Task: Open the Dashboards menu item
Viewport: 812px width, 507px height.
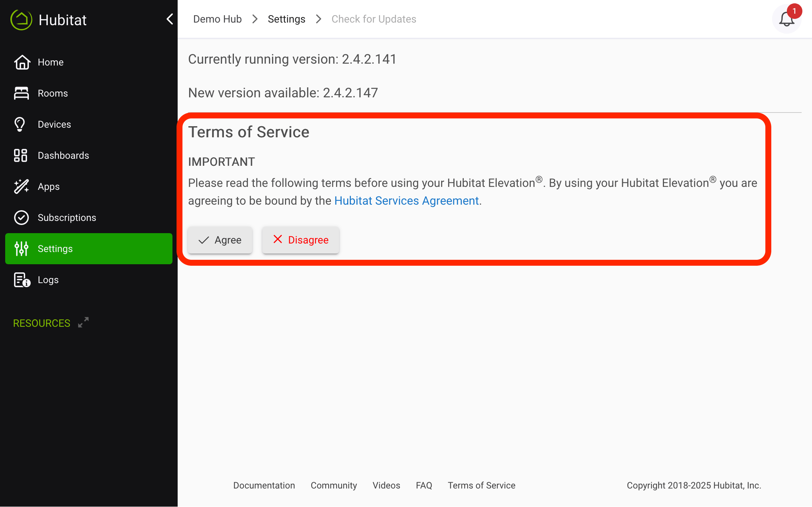Action: 89,155
